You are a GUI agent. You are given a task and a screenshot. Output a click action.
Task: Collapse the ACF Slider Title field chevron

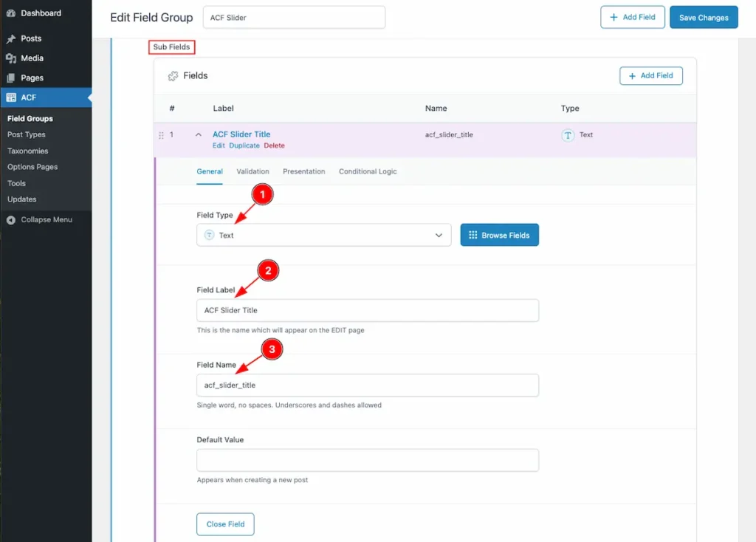(x=198, y=135)
